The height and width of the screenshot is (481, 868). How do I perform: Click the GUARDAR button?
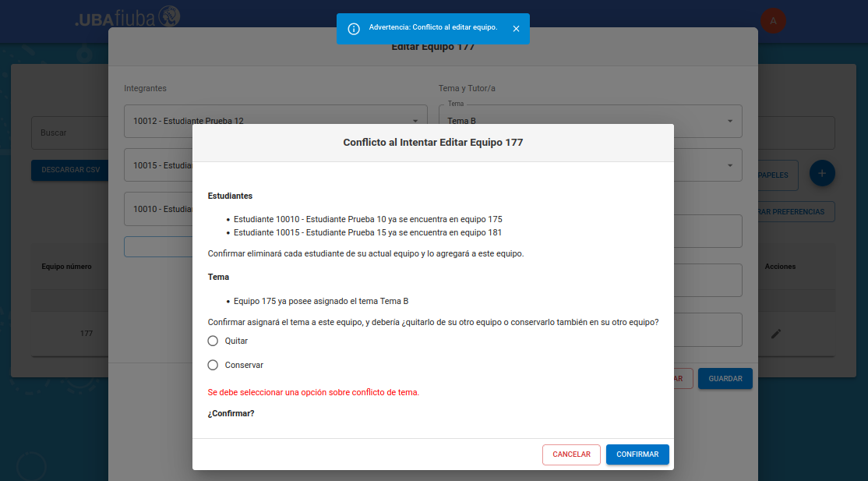[x=725, y=379]
